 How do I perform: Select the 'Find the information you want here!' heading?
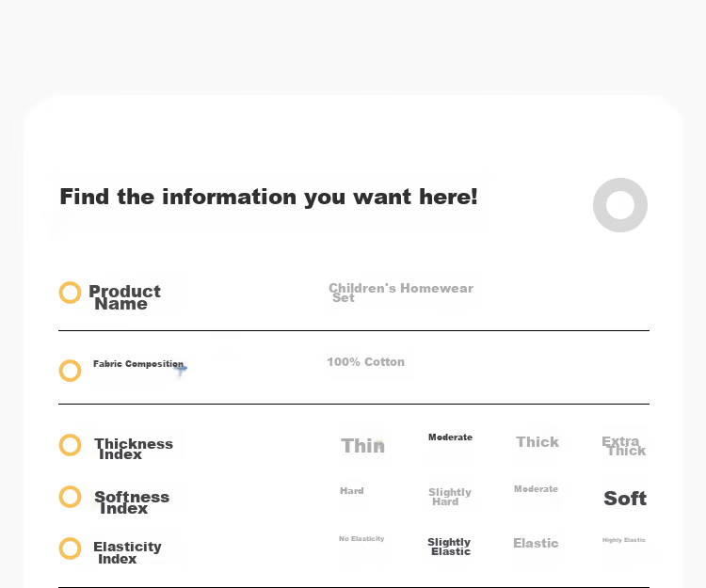[269, 197]
